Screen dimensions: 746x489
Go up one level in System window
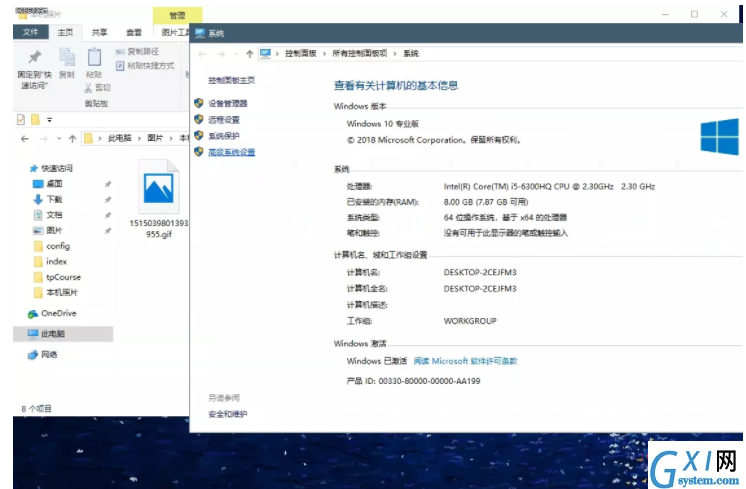tap(249, 54)
